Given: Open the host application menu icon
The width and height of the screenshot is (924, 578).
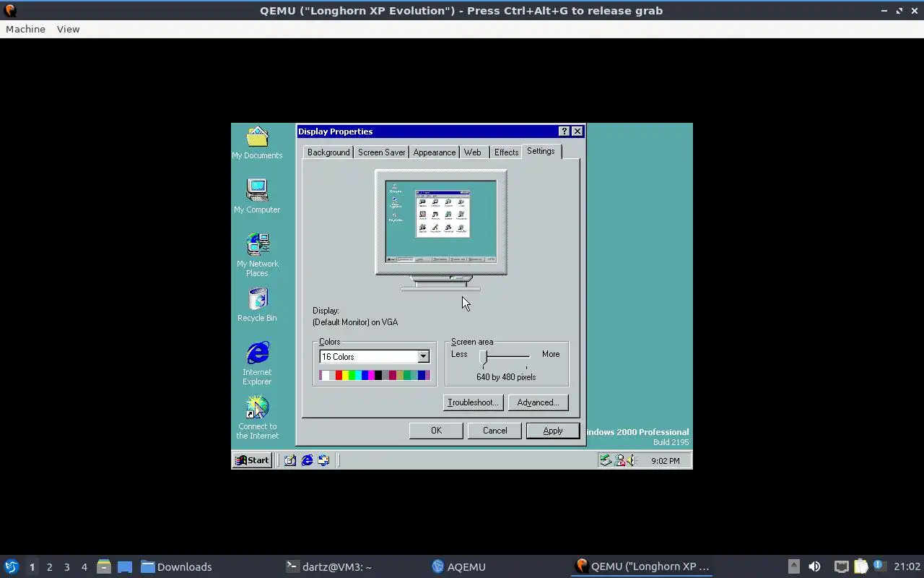Looking at the screenshot, I should (11, 567).
